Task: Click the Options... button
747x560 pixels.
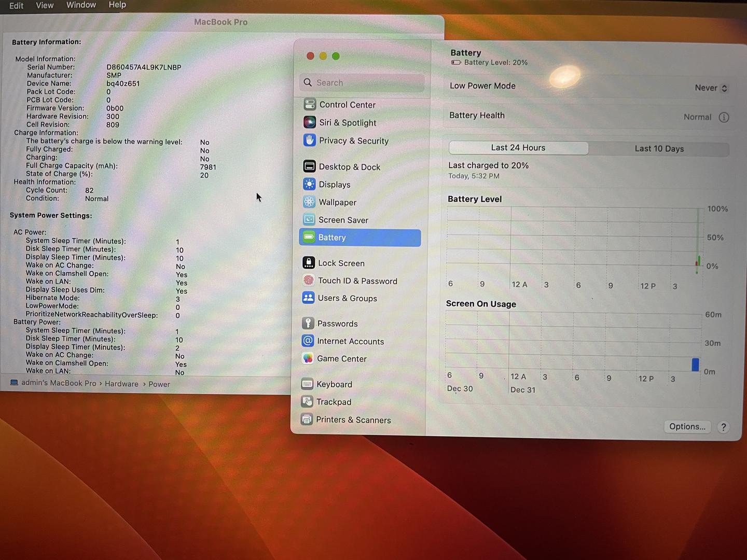Action: pyautogui.click(x=687, y=426)
